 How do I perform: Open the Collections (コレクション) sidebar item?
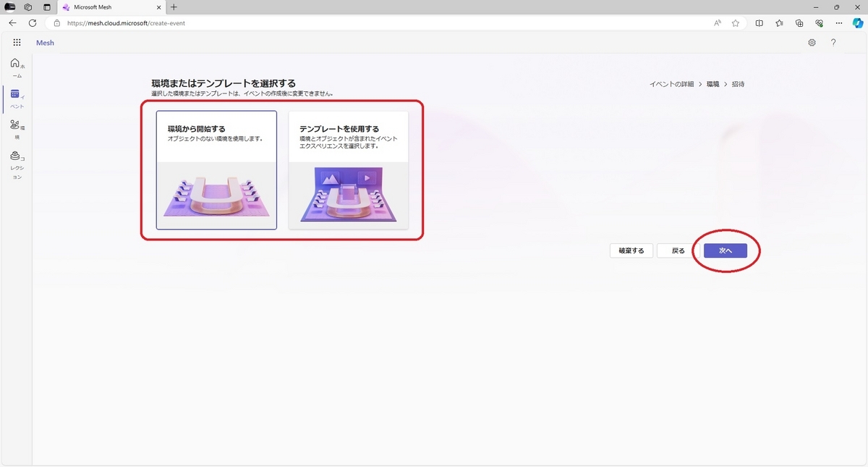coord(17,166)
